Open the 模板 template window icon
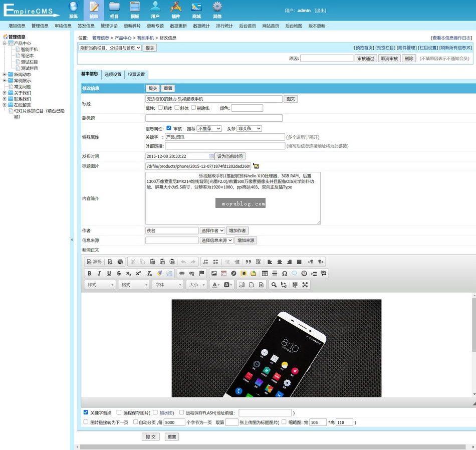 point(135,10)
